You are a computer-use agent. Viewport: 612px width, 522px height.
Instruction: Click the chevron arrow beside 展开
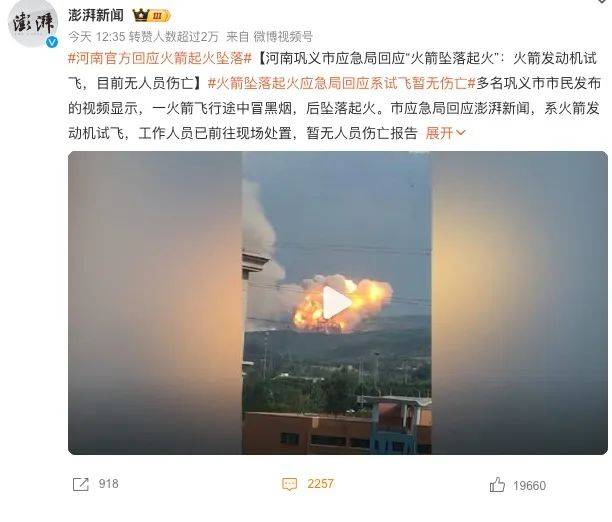[461, 133]
